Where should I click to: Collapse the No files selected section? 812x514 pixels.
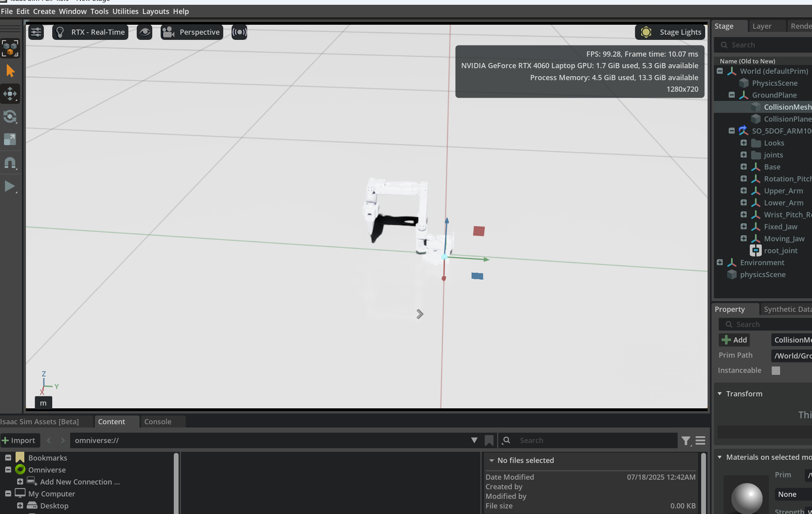[x=492, y=460]
